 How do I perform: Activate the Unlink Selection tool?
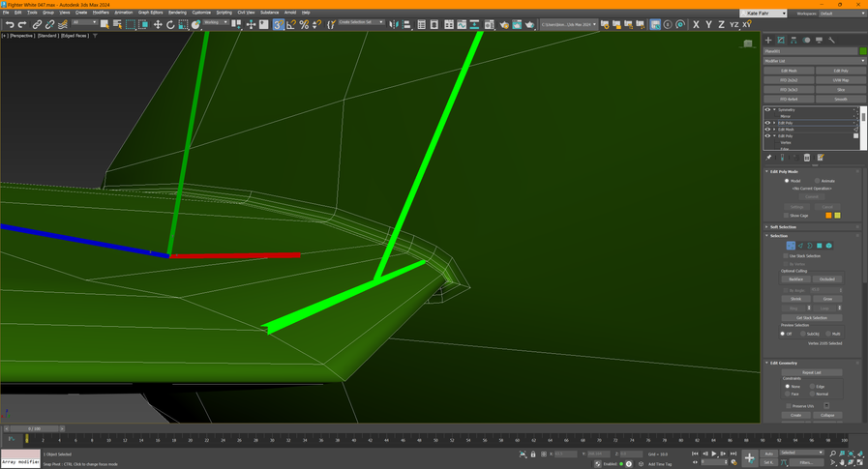click(49, 24)
